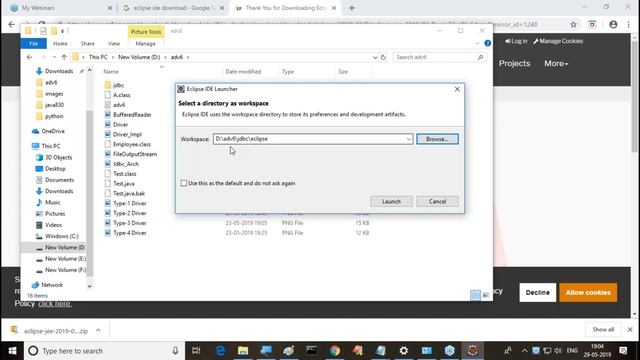Refresh the adv6 folder view
This screenshot has width=640, height=360.
pos(383,57)
